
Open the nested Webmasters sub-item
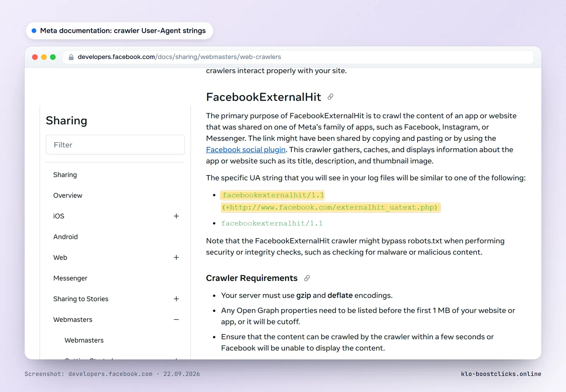84,340
